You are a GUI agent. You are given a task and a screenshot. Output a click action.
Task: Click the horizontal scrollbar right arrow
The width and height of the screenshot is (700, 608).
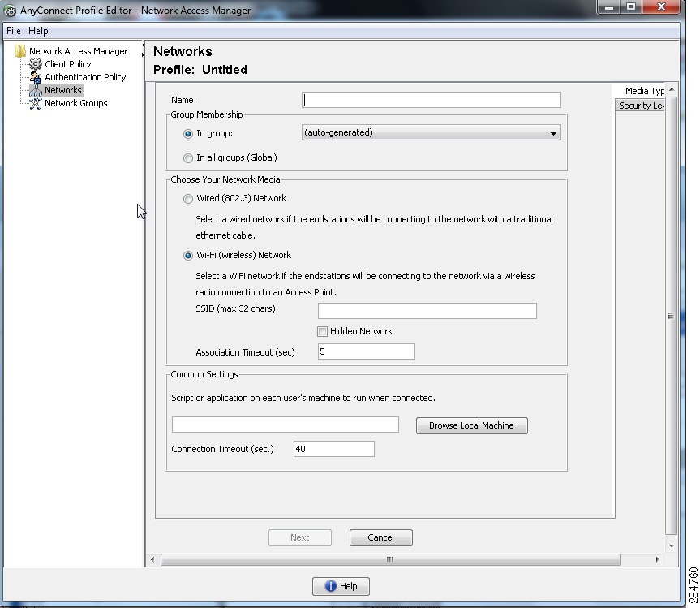click(657, 559)
